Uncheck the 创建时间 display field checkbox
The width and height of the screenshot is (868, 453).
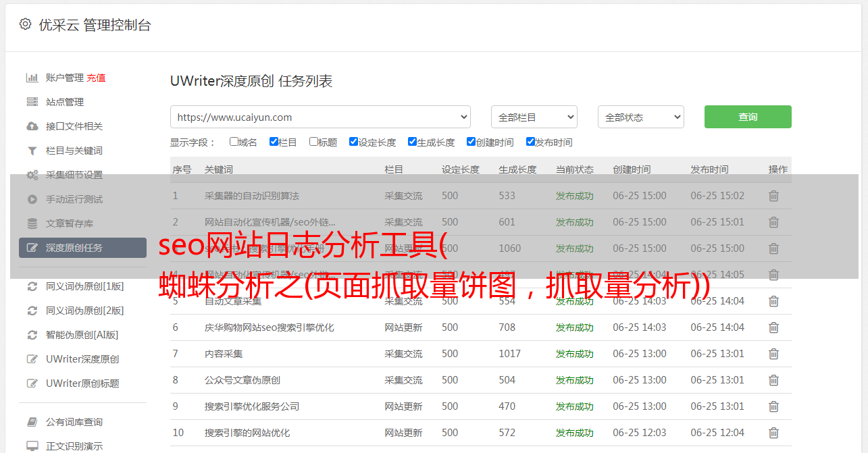471,142
